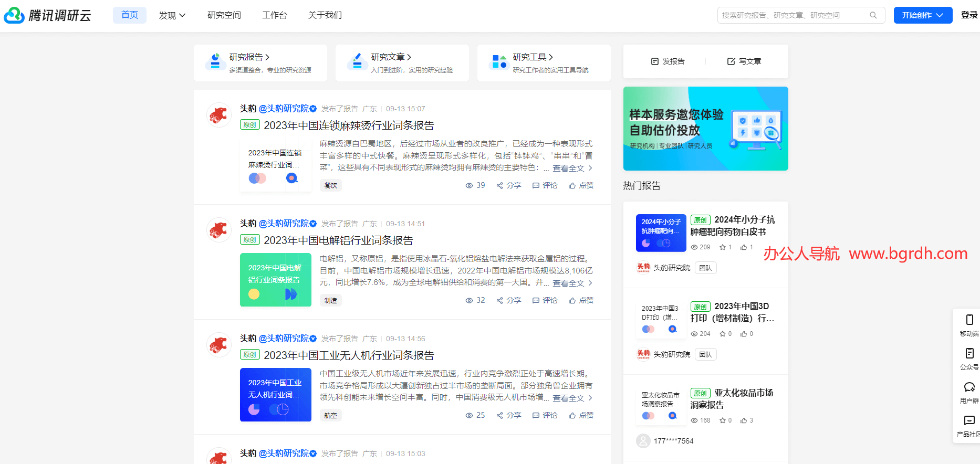Star the 小分子抗肿瘤 hot report
This screenshot has width=980, height=464.
click(723, 247)
